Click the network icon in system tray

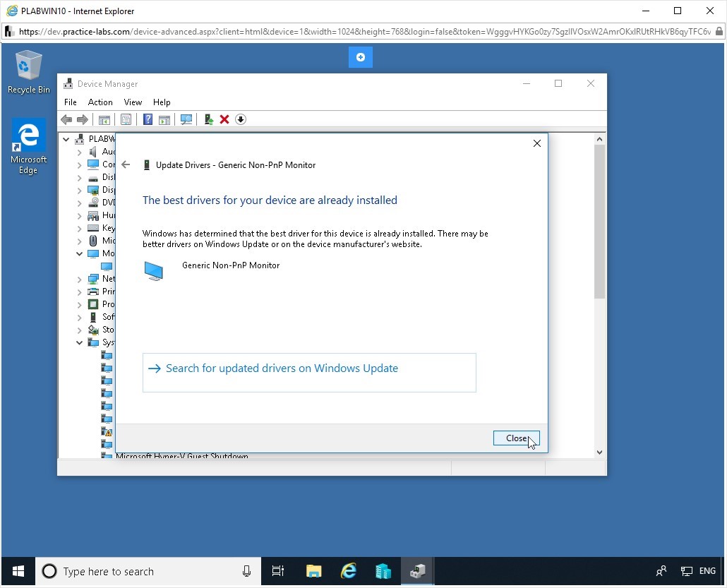point(686,571)
